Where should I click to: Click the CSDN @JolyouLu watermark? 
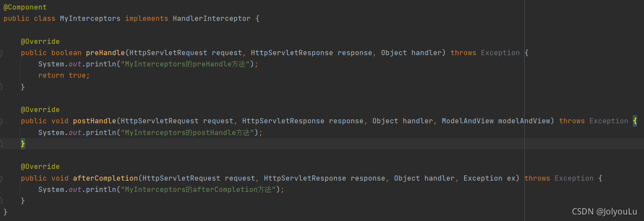(x=605, y=212)
